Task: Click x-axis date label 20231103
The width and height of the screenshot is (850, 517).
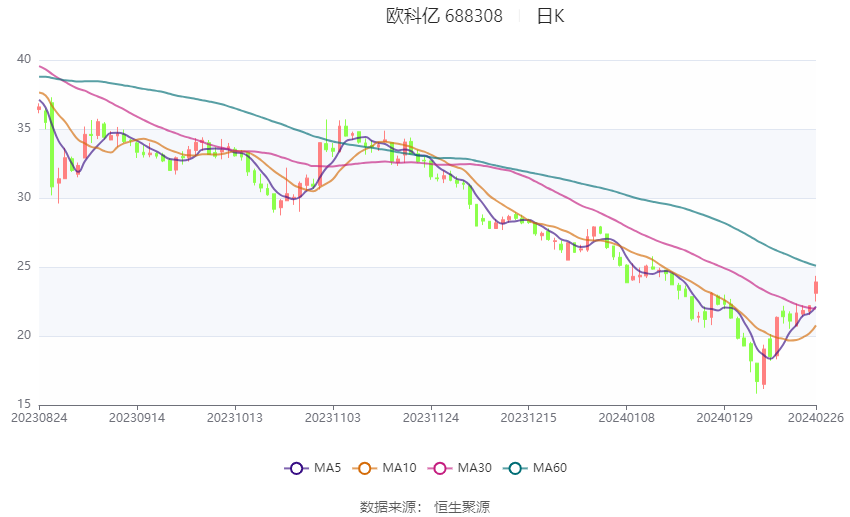Action: [x=333, y=418]
